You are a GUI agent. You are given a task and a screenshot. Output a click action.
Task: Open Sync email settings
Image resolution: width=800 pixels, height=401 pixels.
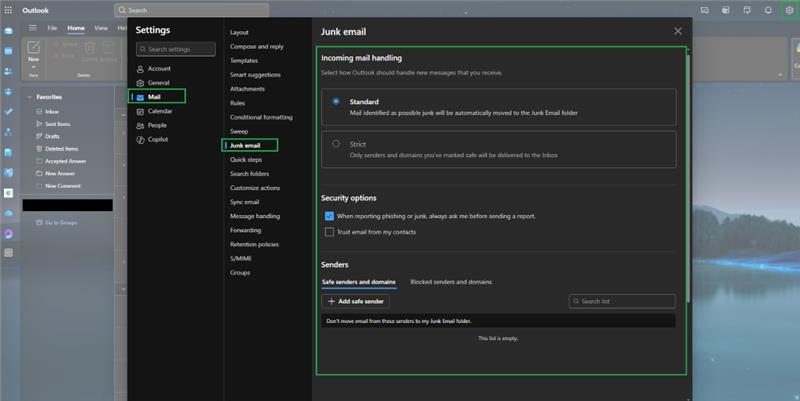click(x=244, y=202)
